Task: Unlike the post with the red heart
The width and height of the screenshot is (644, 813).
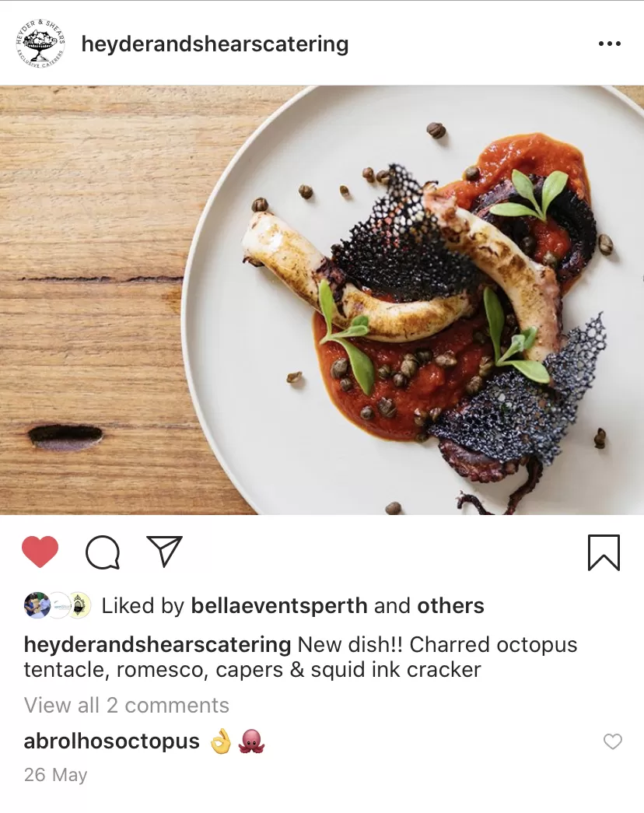Action: pos(40,552)
